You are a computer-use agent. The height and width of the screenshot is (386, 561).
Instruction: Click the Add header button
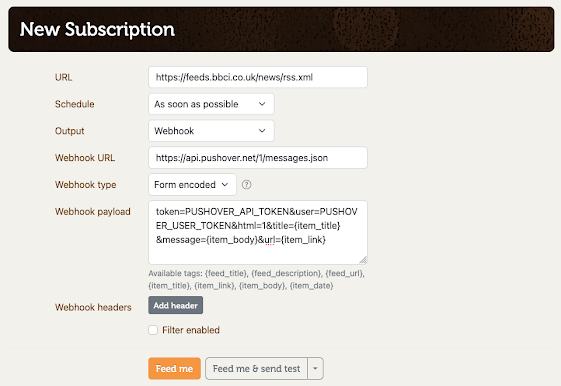(176, 305)
